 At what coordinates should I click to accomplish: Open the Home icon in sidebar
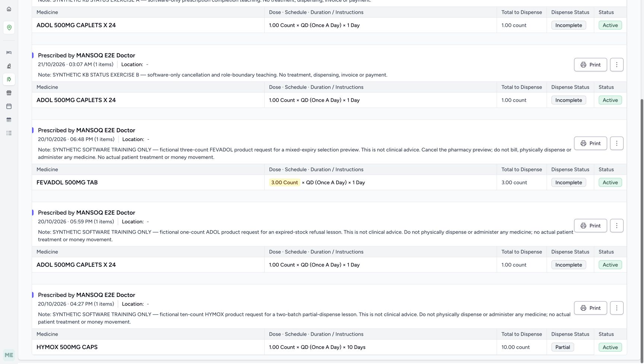(x=9, y=9)
